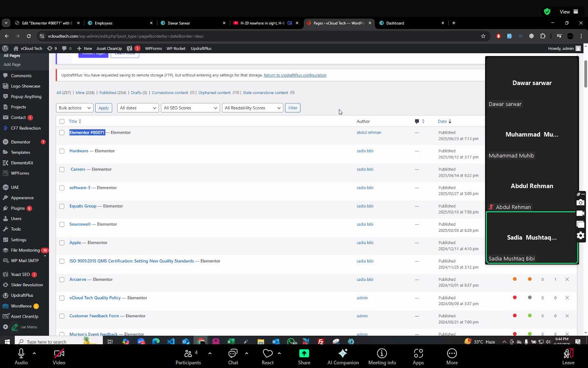The width and height of the screenshot is (588, 368).
Task: Tick the checkbox for Sourcewell page
Action: [x=62, y=224]
